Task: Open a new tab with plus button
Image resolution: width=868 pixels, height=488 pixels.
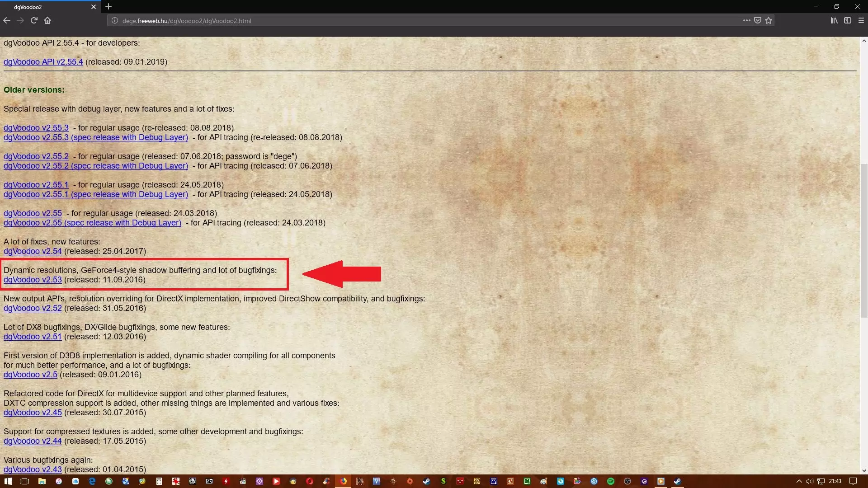Action: (x=108, y=6)
